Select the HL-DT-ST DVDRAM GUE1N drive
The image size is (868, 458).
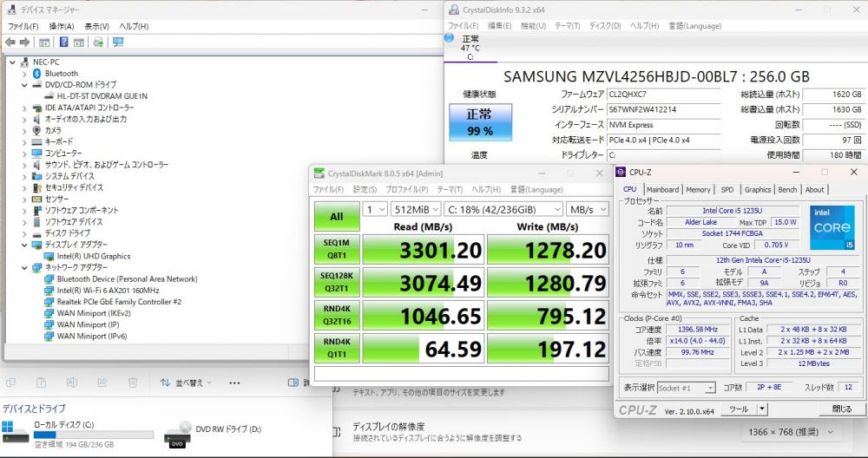[102, 95]
